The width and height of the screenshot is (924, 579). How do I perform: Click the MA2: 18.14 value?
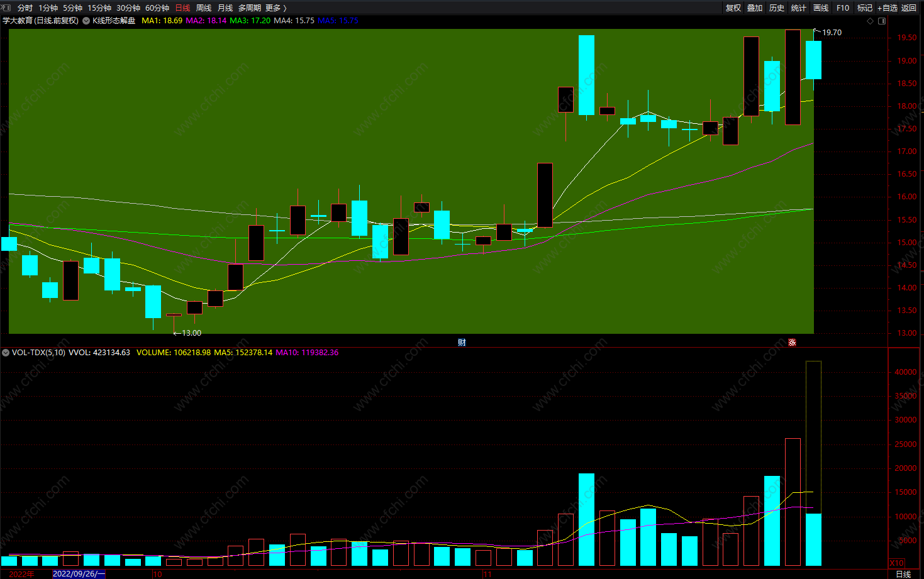pyautogui.click(x=206, y=21)
